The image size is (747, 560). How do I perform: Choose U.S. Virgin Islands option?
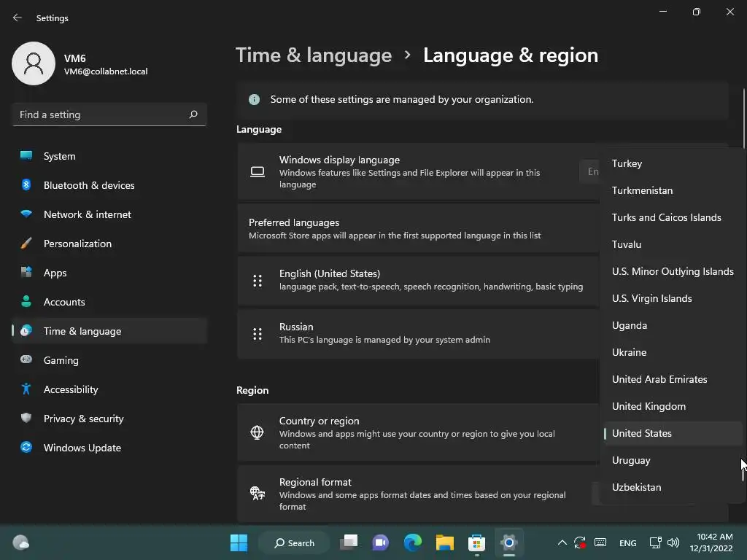point(673,298)
